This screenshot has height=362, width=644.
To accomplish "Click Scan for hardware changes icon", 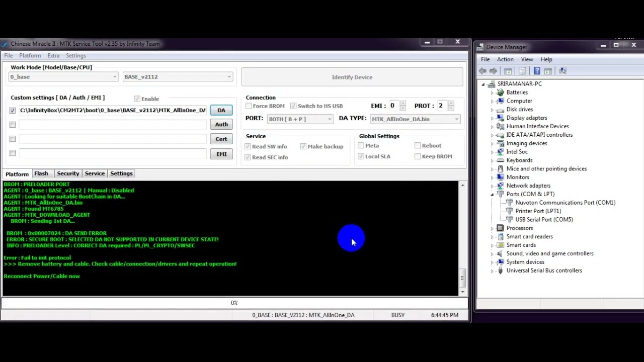I will [562, 71].
